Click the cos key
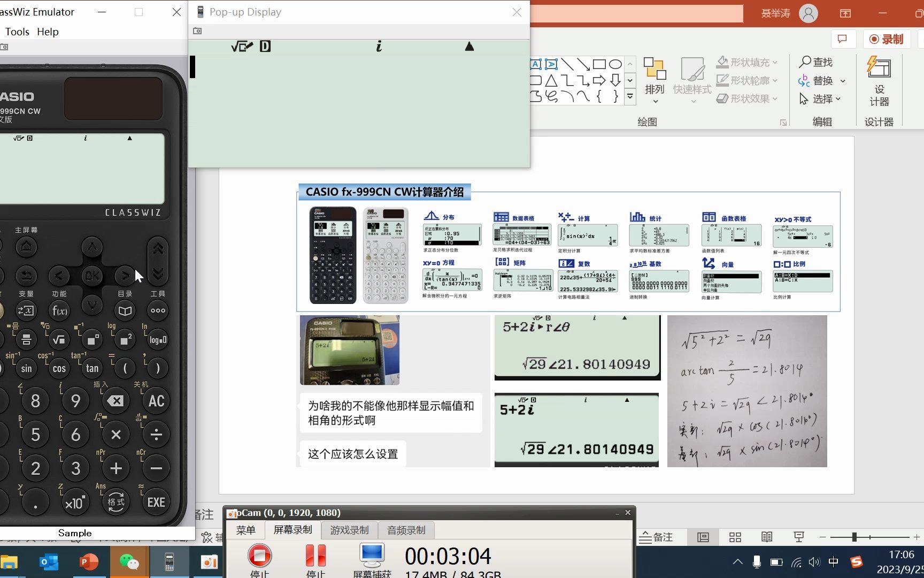Screen dimensions: 924x578 tap(59, 368)
